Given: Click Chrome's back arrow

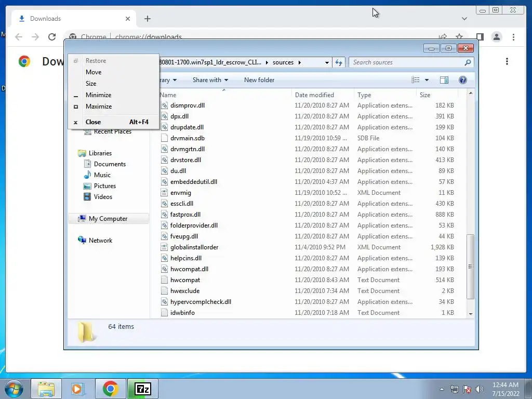Looking at the screenshot, I should pos(19,37).
